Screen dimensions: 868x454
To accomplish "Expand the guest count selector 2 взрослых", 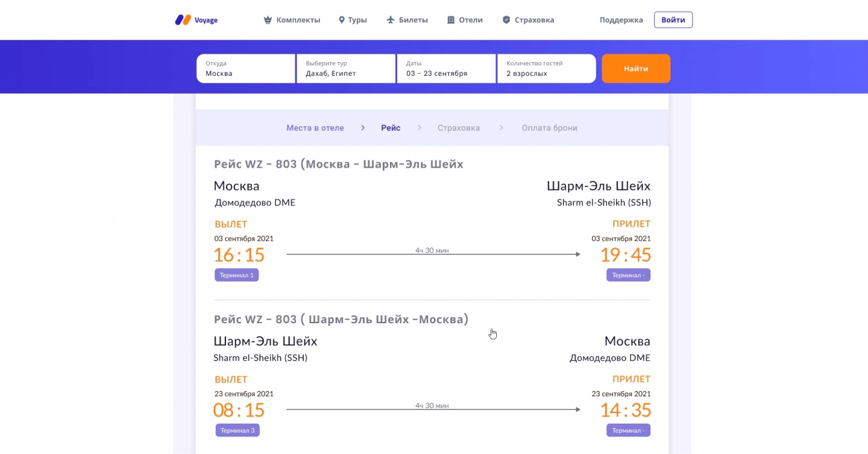I will tap(546, 69).
